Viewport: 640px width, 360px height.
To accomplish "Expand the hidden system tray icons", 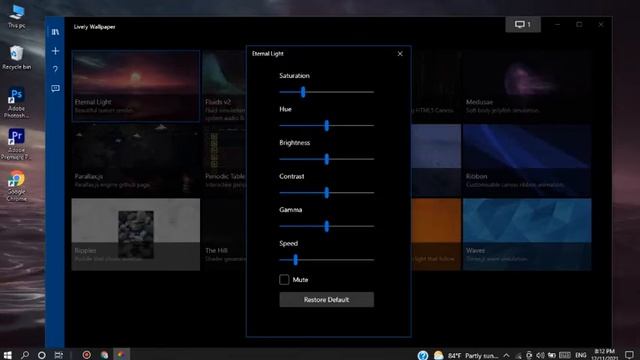I will pyautogui.click(x=506, y=356).
